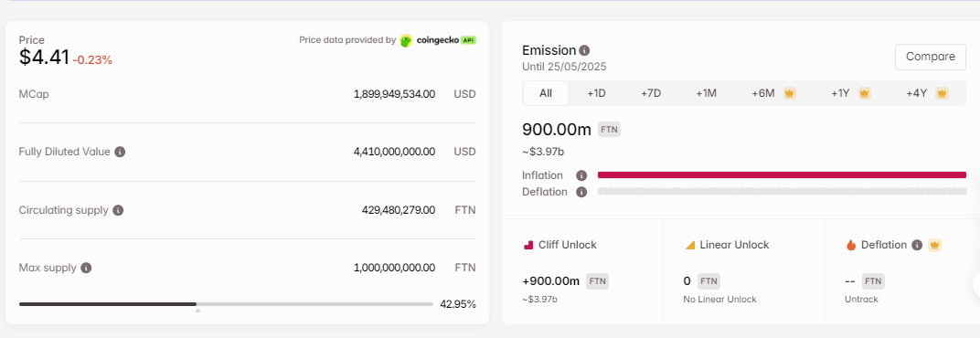Click the Emission info icon
980x338 pixels.
tap(584, 50)
